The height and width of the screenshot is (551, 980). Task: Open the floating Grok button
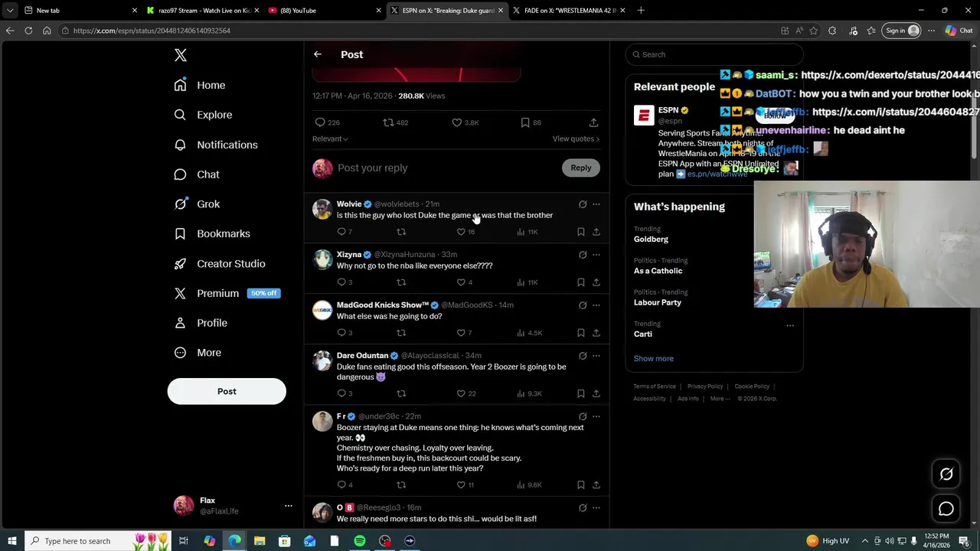[x=946, y=474]
